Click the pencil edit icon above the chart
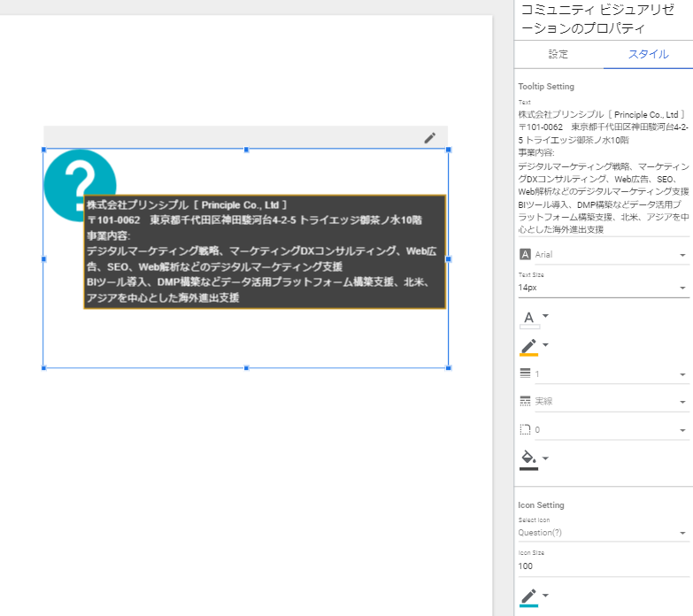 (x=430, y=137)
